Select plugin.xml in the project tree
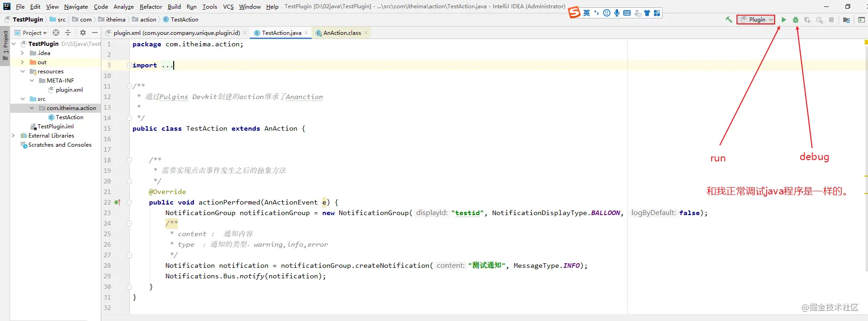This screenshot has height=321, width=868. click(66, 89)
